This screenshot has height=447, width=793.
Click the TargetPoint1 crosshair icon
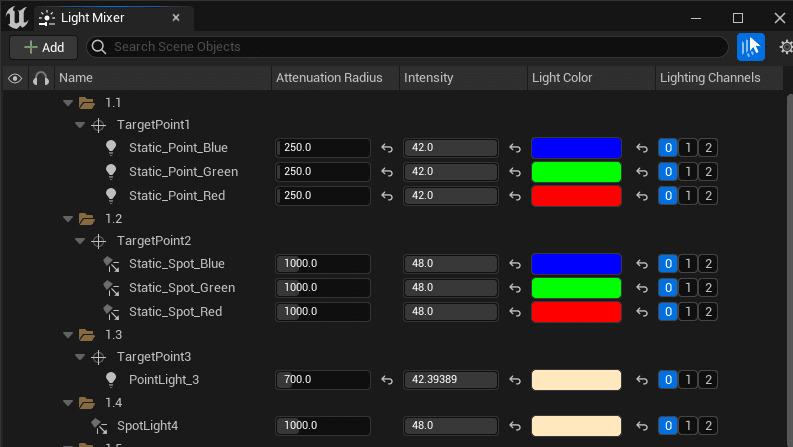(x=99, y=125)
